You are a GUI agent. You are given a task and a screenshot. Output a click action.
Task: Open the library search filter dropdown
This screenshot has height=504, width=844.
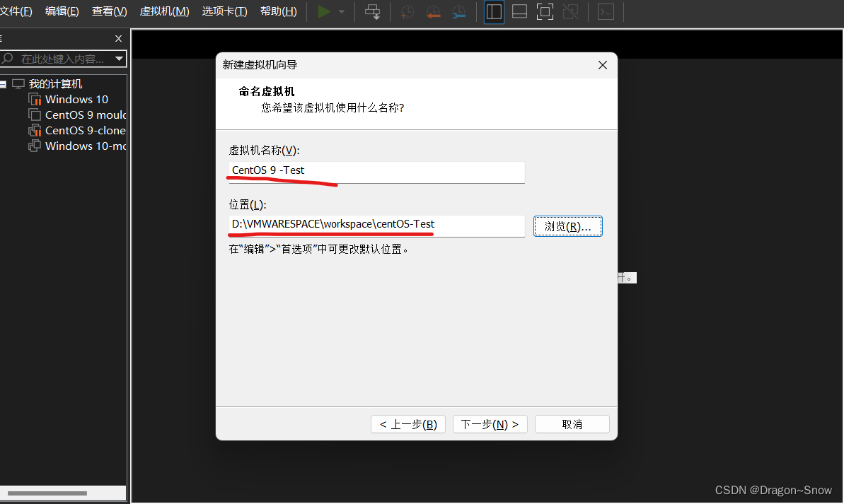[120, 59]
